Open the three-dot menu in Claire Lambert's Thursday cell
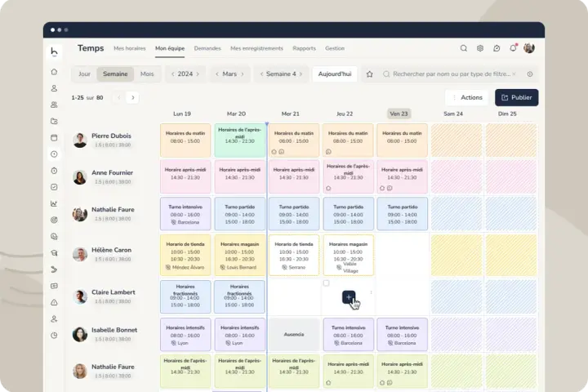 [371, 292]
